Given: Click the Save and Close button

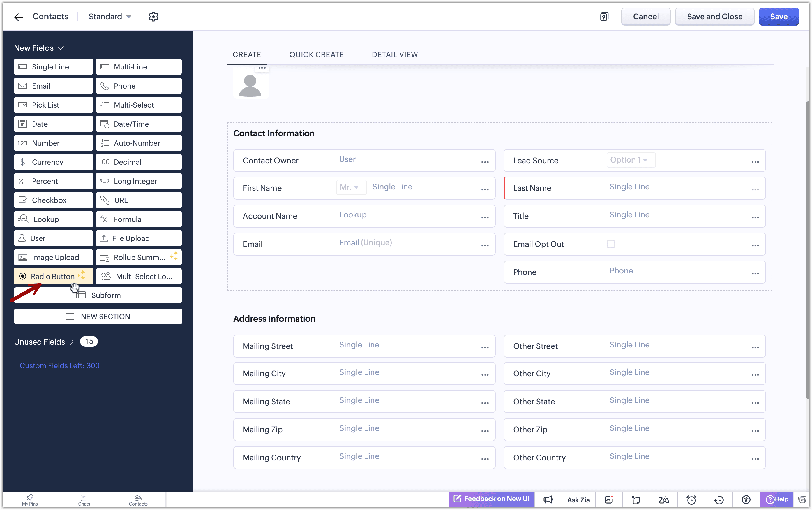Looking at the screenshot, I should pos(714,17).
